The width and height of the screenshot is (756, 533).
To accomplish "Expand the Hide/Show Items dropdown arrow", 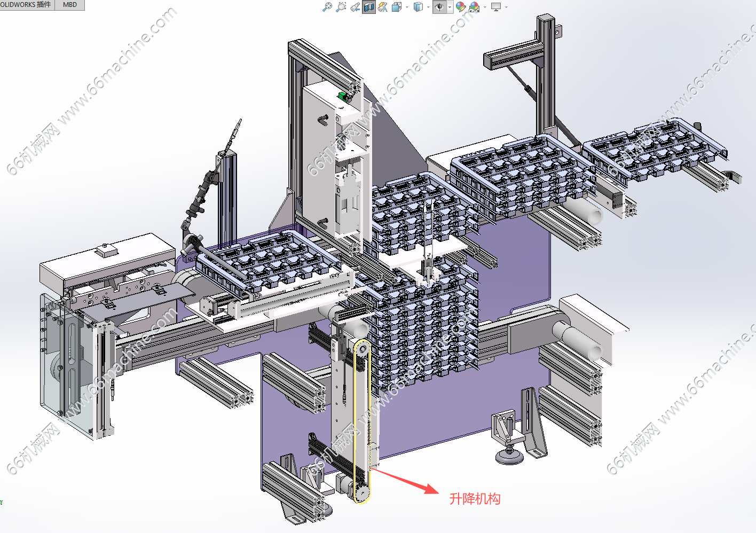I will point(450,7).
